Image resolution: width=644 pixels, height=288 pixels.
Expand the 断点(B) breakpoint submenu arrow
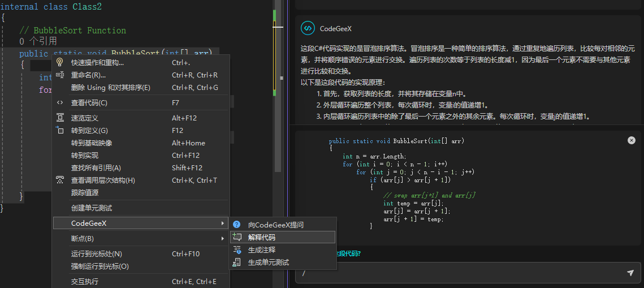coord(222,239)
